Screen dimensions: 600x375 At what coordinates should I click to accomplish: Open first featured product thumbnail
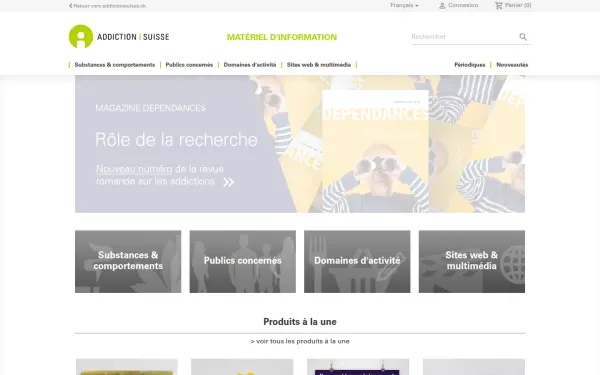pos(127,367)
